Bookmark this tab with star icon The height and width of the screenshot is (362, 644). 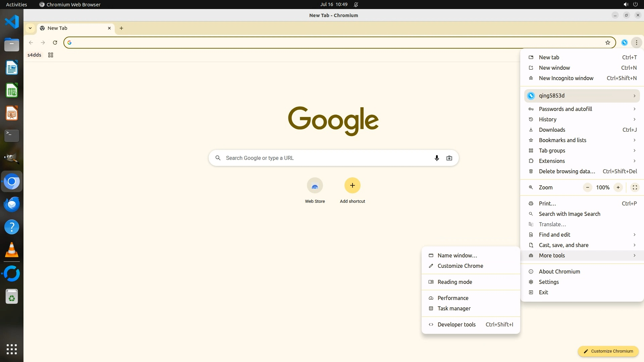607,43
